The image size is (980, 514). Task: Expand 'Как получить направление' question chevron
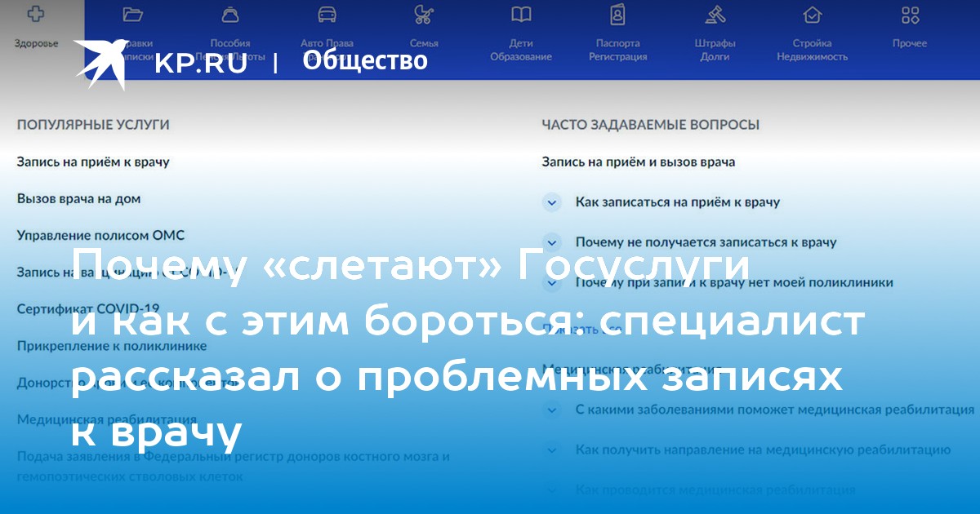tap(553, 450)
